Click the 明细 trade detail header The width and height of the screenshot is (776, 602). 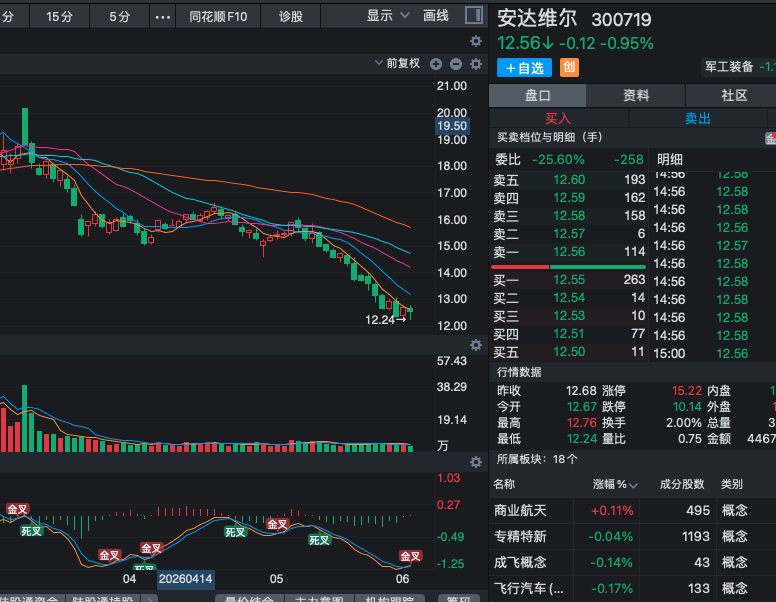(670, 159)
